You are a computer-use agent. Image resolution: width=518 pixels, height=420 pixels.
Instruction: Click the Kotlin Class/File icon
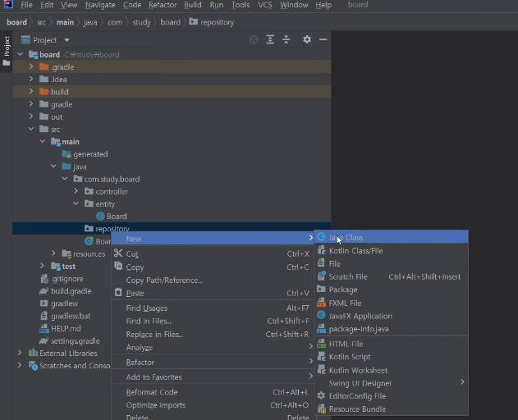(321, 250)
